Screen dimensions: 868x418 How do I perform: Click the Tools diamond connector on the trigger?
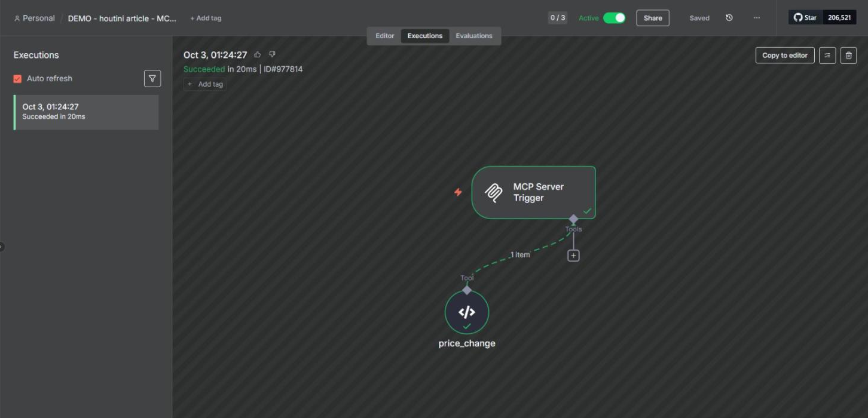click(x=573, y=219)
